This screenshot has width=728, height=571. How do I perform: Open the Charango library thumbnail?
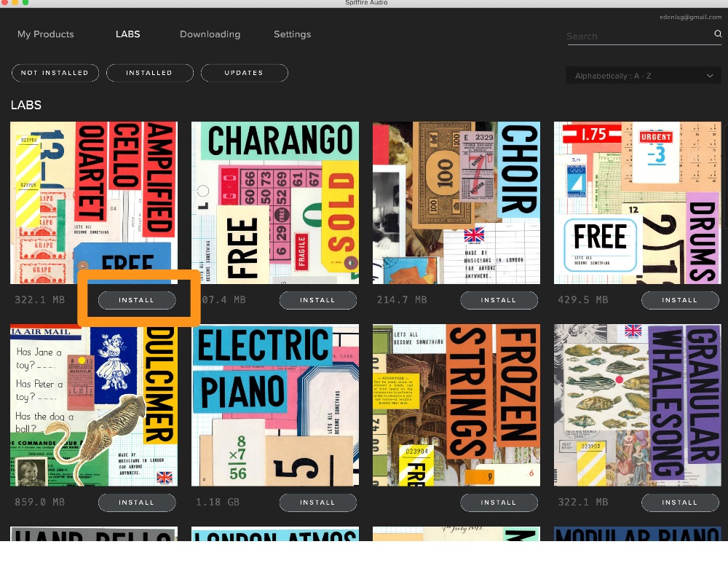click(274, 202)
